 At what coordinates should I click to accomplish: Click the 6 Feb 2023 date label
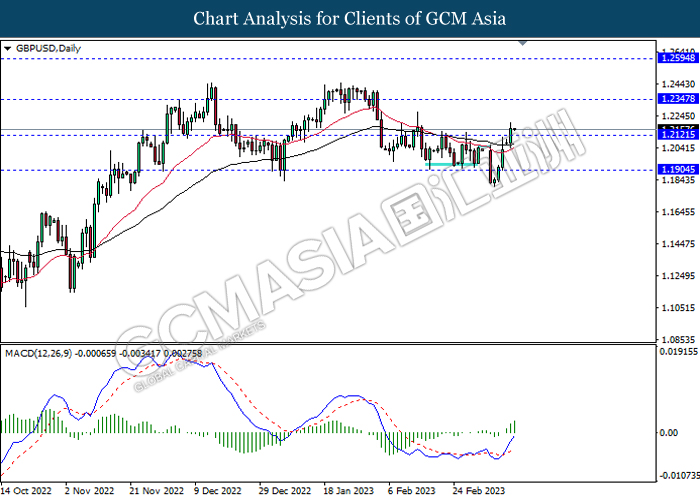pos(412,490)
